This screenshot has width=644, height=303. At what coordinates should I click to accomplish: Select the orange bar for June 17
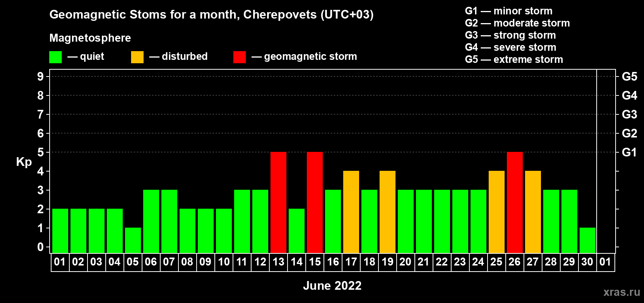(351, 212)
